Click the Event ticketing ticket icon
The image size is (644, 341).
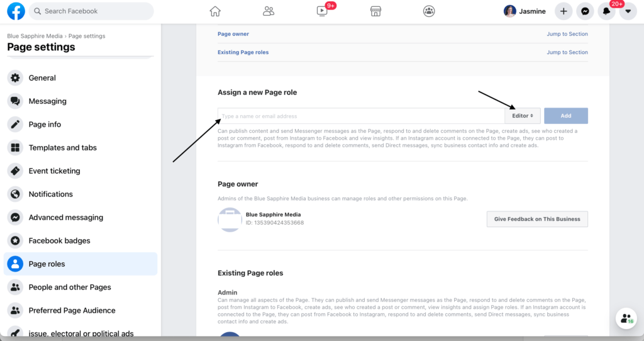[x=15, y=171]
